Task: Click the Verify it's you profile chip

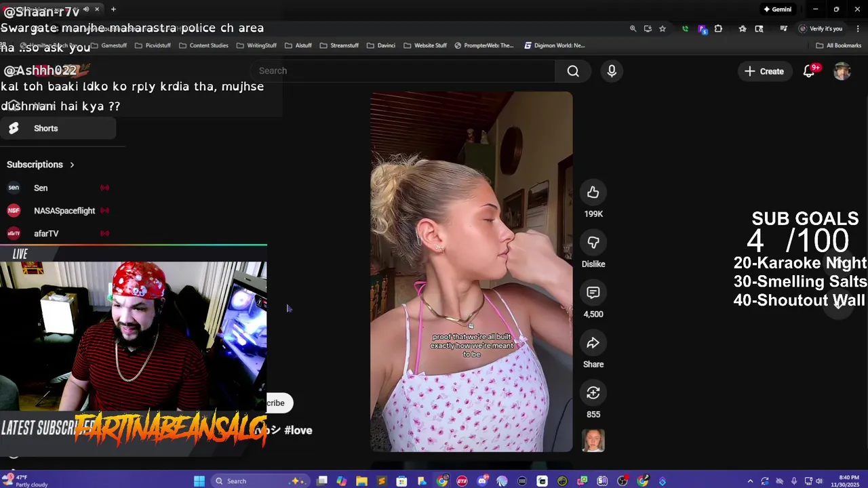Action: coord(821,28)
